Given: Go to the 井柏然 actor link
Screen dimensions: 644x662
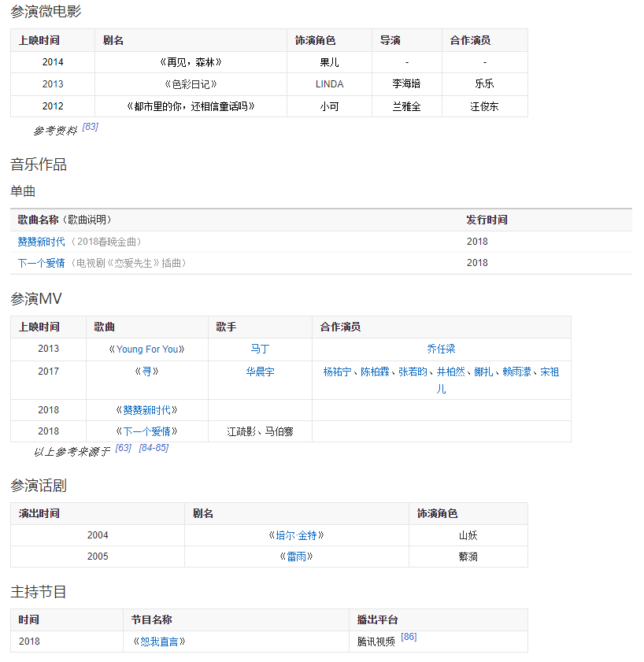Looking at the screenshot, I should 450,372.
